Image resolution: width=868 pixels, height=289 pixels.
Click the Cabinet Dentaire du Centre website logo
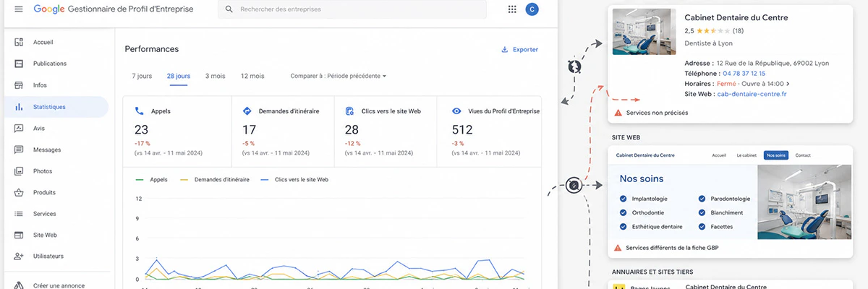click(x=645, y=155)
